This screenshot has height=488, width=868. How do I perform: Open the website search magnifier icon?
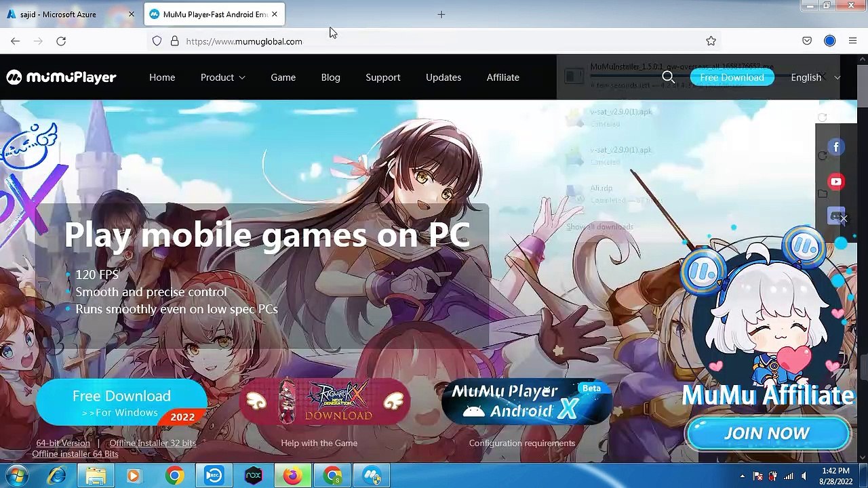pyautogui.click(x=668, y=77)
